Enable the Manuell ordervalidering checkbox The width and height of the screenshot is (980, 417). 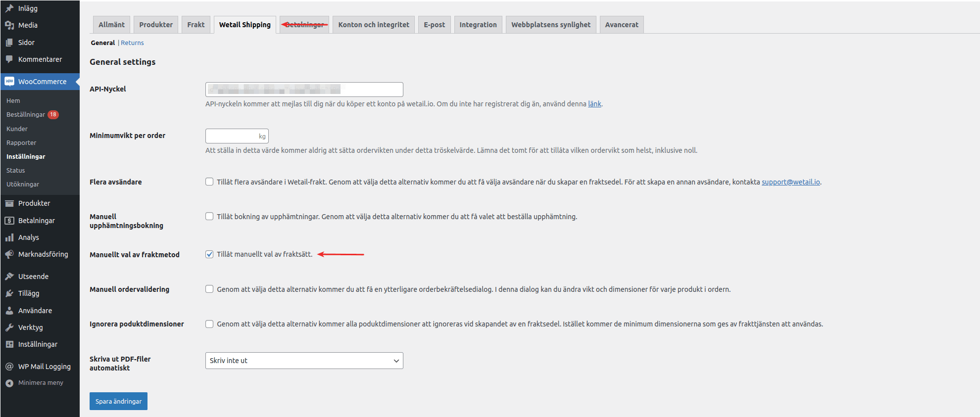pos(209,289)
